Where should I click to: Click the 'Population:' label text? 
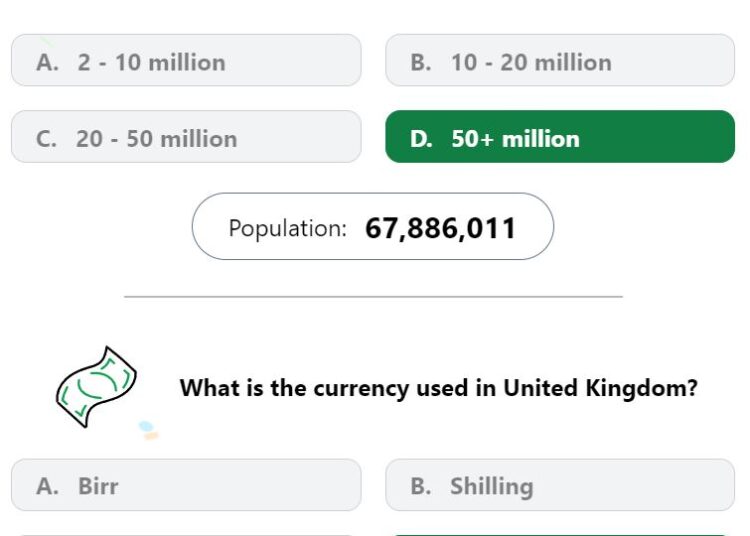287,229
